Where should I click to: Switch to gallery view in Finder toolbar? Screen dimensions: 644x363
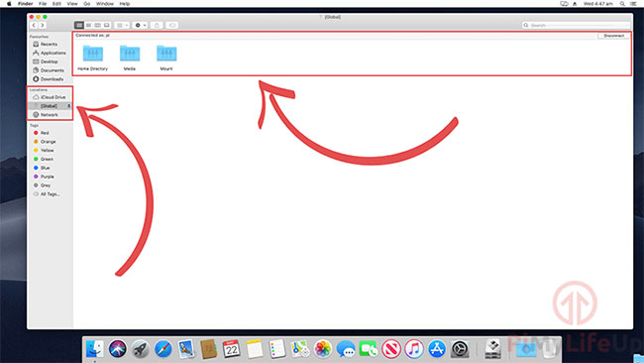(x=106, y=26)
